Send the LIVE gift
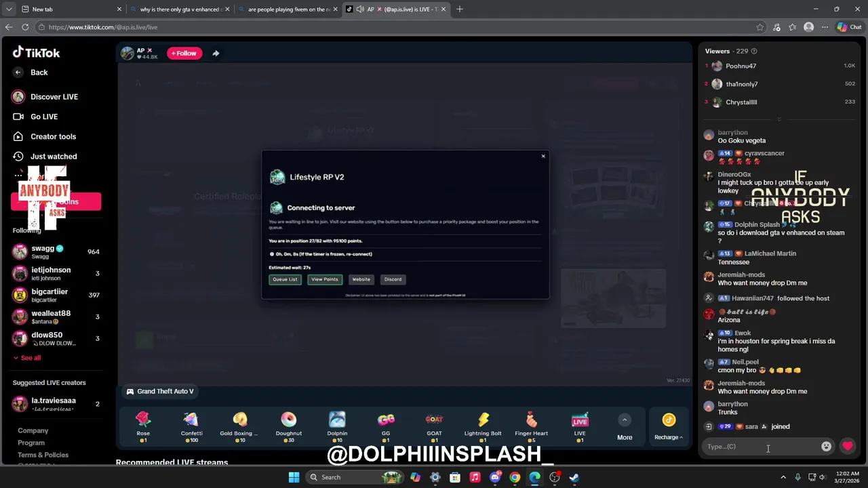868x488 pixels. click(580, 426)
